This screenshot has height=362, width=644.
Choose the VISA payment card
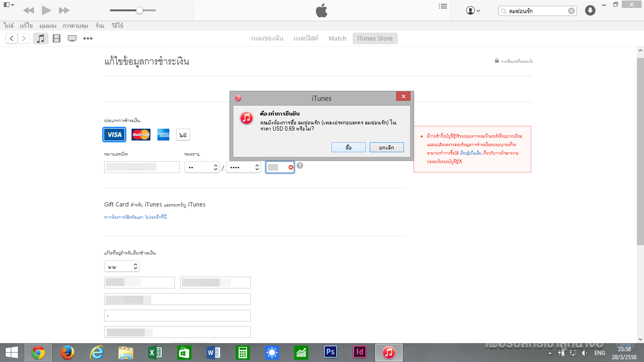tap(115, 134)
